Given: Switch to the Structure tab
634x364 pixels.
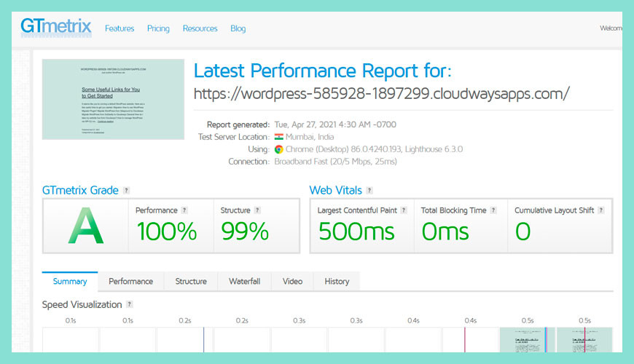Looking at the screenshot, I should coord(191,281).
